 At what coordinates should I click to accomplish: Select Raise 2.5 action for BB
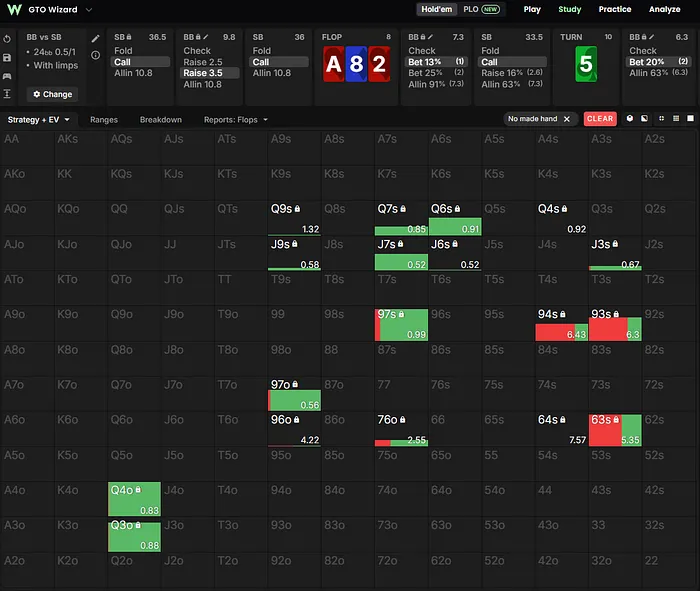[209, 62]
